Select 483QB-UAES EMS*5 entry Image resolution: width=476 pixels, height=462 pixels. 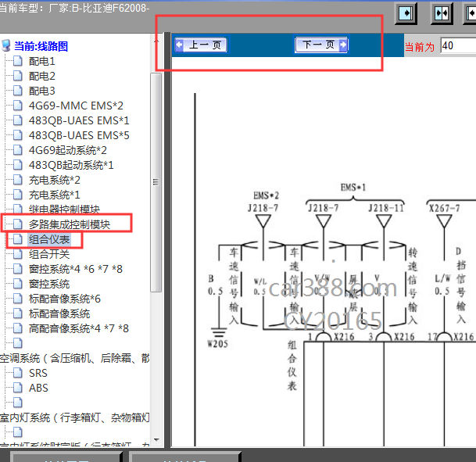[79, 135]
